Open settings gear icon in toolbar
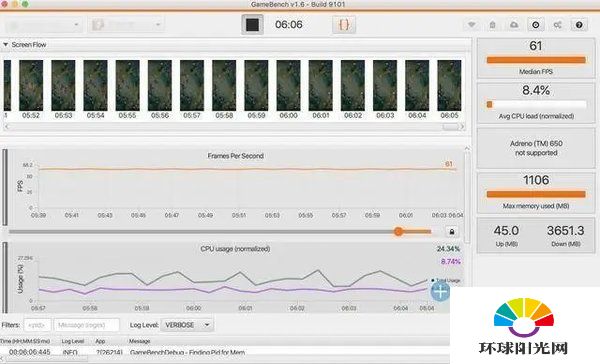The image size is (600, 364). pyautogui.click(x=536, y=25)
